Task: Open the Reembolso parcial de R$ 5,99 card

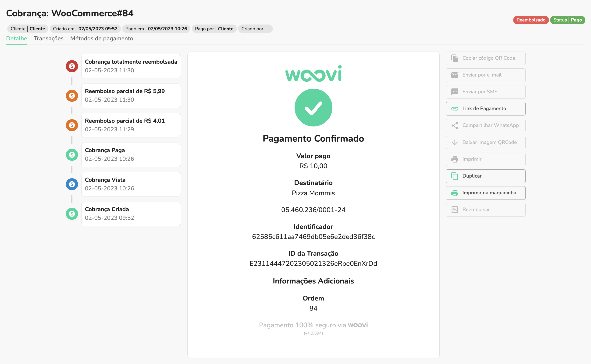Action: (131, 96)
